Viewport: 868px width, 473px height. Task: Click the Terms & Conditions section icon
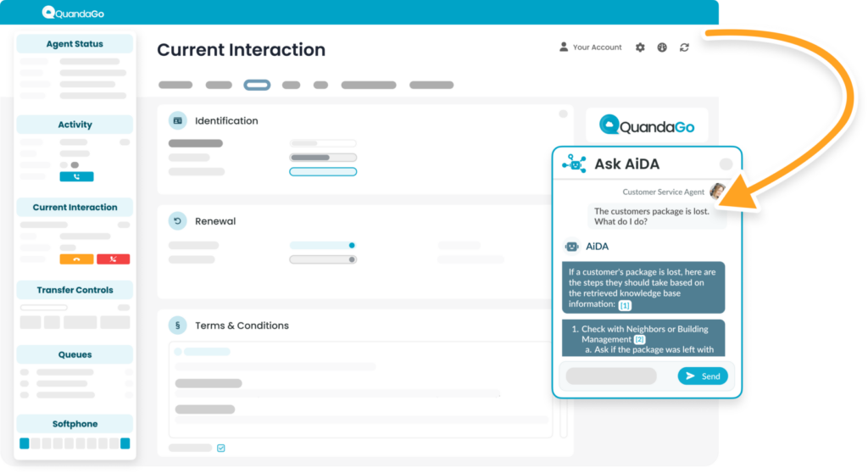pos(178,326)
